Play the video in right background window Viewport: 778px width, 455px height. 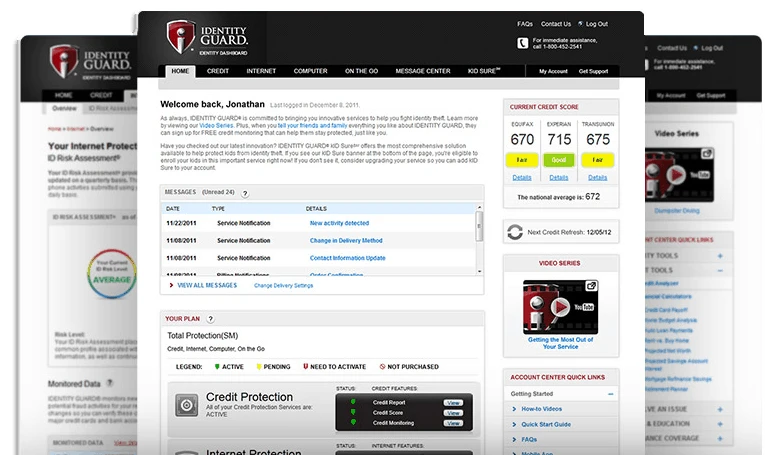676,175
